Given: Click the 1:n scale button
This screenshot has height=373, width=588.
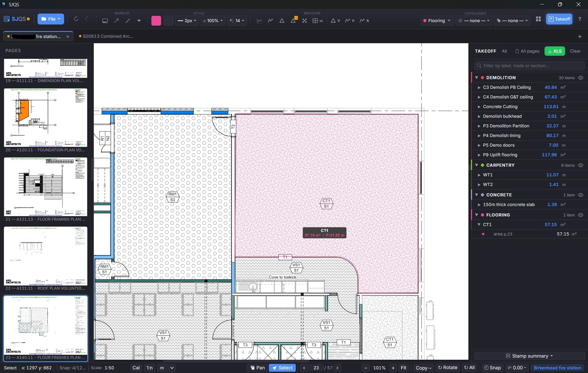Looking at the screenshot, I should coord(149,368).
